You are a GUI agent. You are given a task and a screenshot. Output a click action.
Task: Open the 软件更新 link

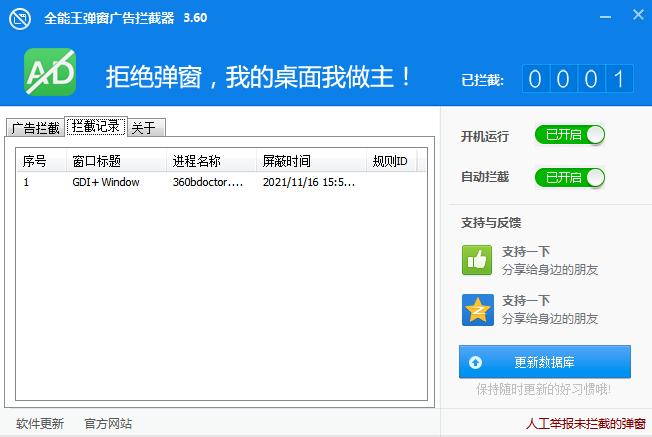(40, 424)
